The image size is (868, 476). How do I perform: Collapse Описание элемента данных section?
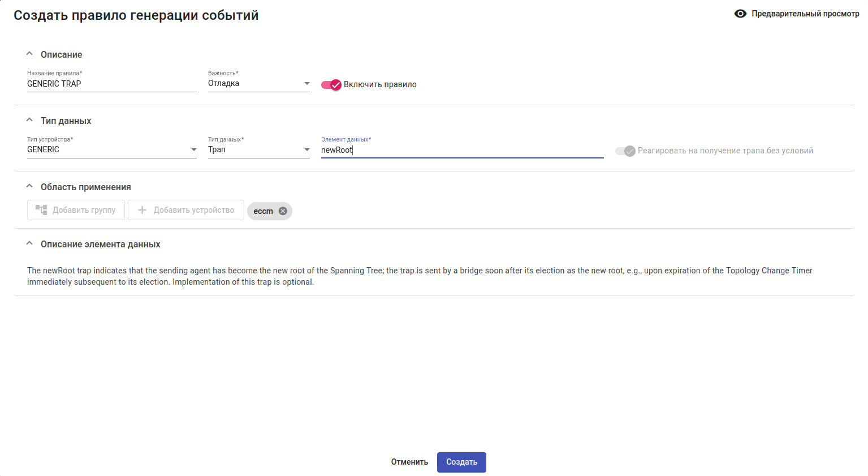(x=29, y=244)
